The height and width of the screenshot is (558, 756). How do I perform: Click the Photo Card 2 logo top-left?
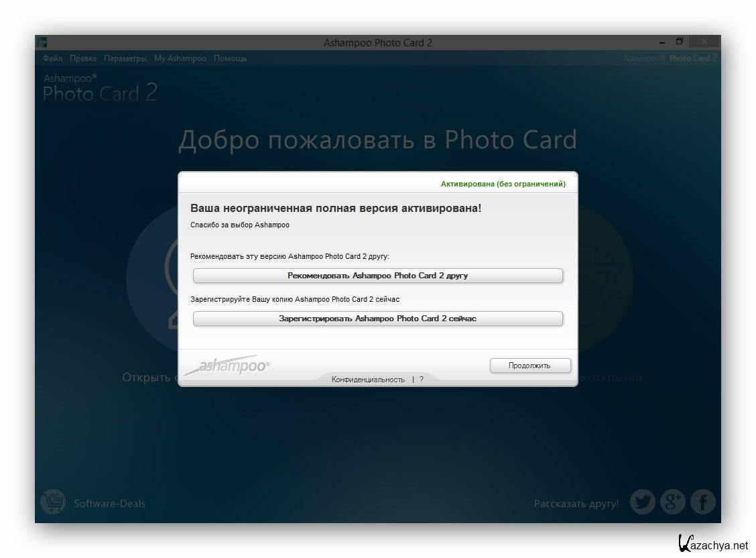tap(100, 89)
